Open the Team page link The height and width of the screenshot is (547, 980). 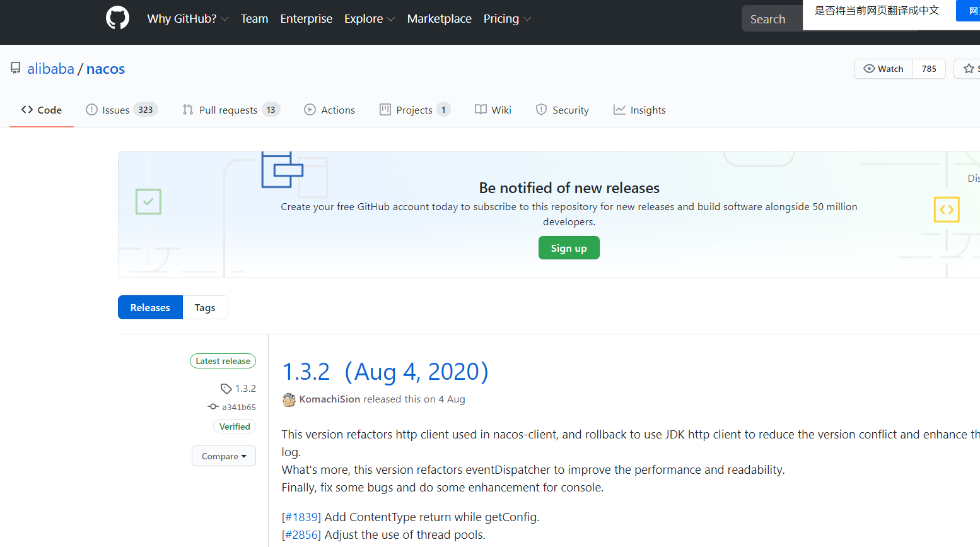coord(254,19)
